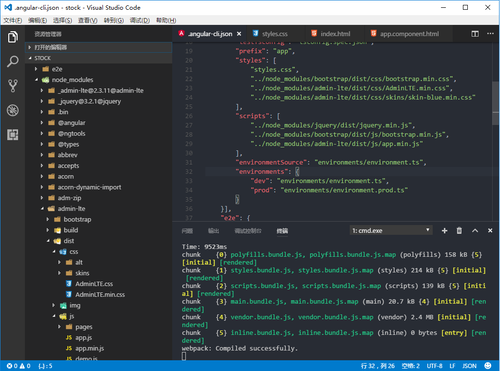Expand the bootstrap folder under admin-lte
This screenshot has height=371, width=500.
click(x=99, y=219)
